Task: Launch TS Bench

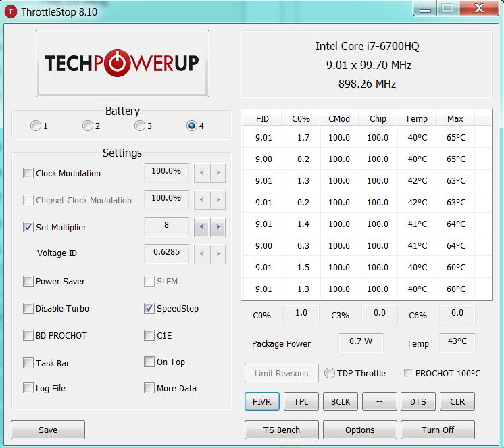Action: click(282, 430)
